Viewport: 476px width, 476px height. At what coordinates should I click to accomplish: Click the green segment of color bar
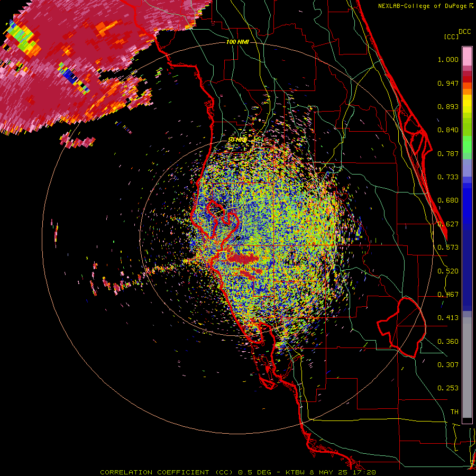pyautogui.click(x=467, y=144)
